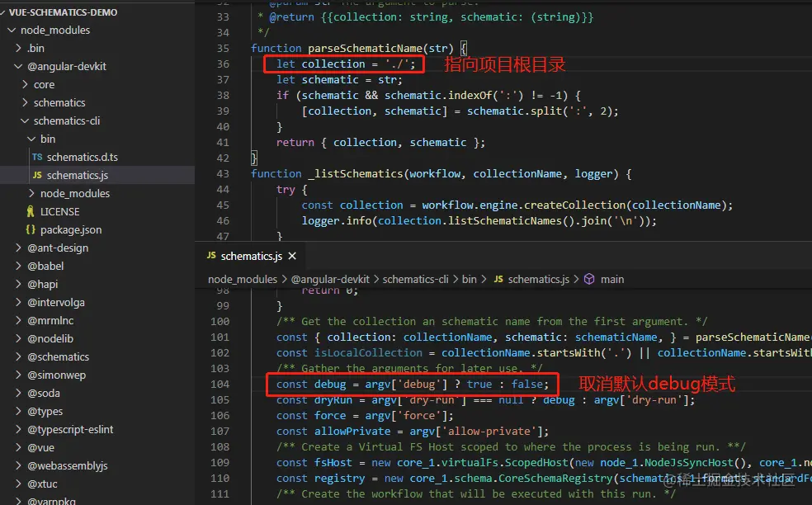Expand the @ant-design folder
This screenshot has height=505, width=812.
click(x=18, y=248)
